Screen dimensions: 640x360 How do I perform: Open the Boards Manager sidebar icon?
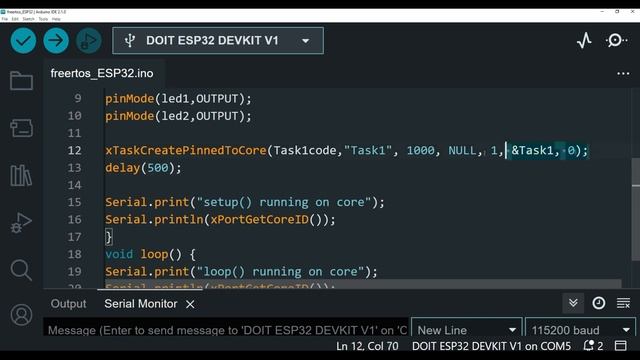[x=21, y=128]
